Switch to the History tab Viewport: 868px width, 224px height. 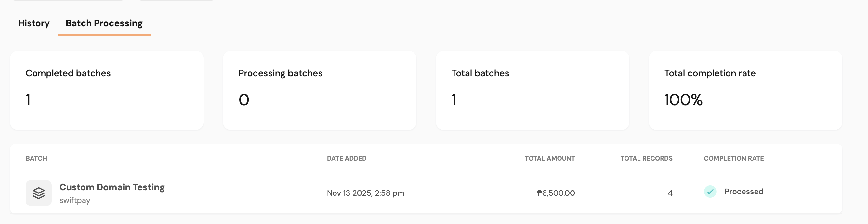pyautogui.click(x=34, y=23)
